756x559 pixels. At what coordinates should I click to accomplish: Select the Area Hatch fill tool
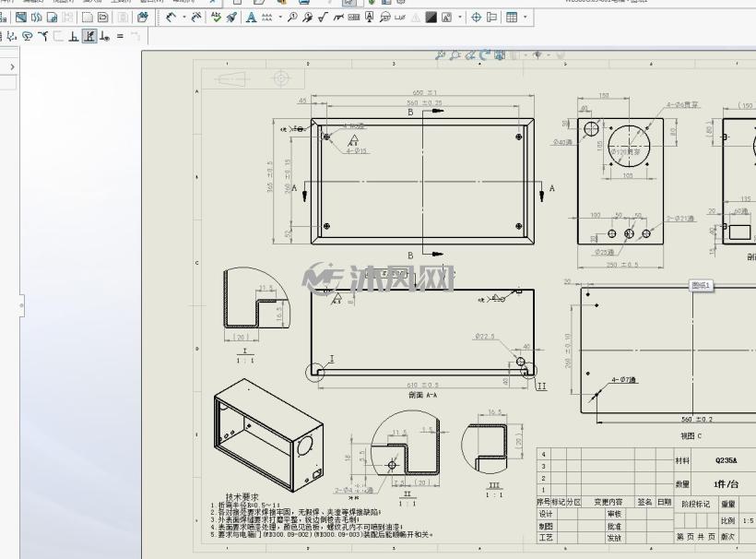(431, 18)
